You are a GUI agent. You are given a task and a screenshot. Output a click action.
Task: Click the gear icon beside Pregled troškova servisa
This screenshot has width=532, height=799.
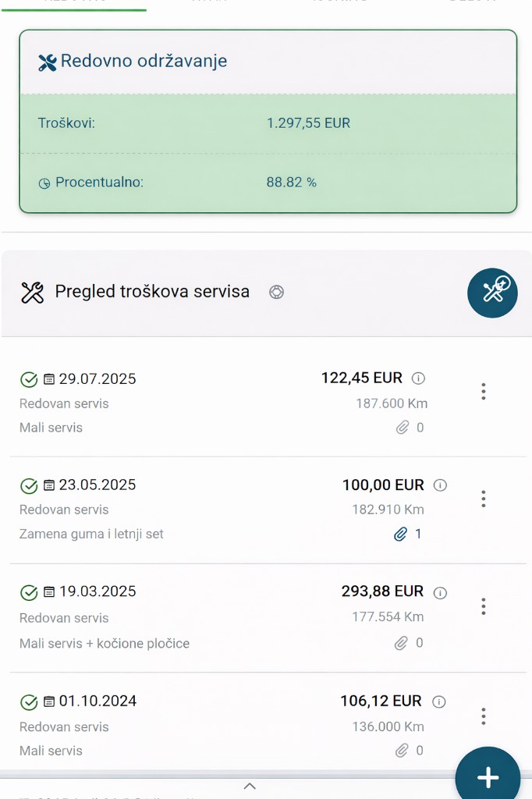tap(275, 291)
